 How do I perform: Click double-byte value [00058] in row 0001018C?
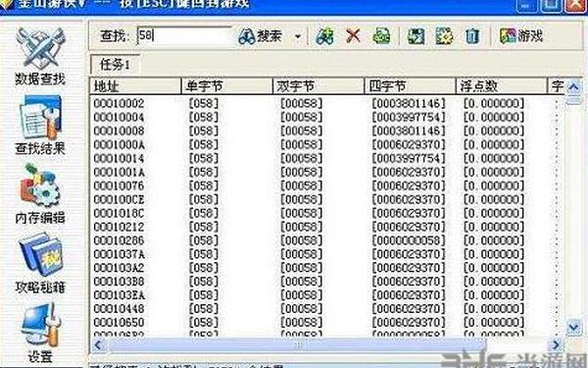[302, 213]
